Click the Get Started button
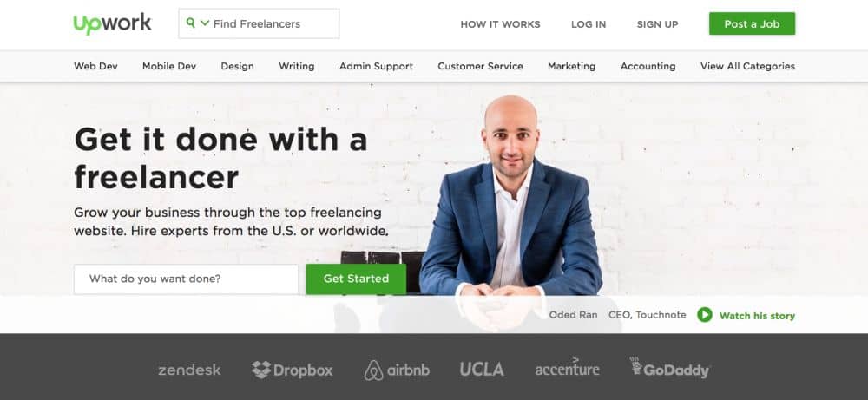Screen dimensions: 868x400 [356, 279]
